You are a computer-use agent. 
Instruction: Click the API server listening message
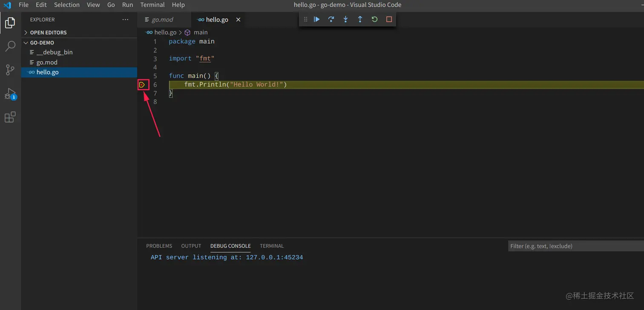coord(227,258)
